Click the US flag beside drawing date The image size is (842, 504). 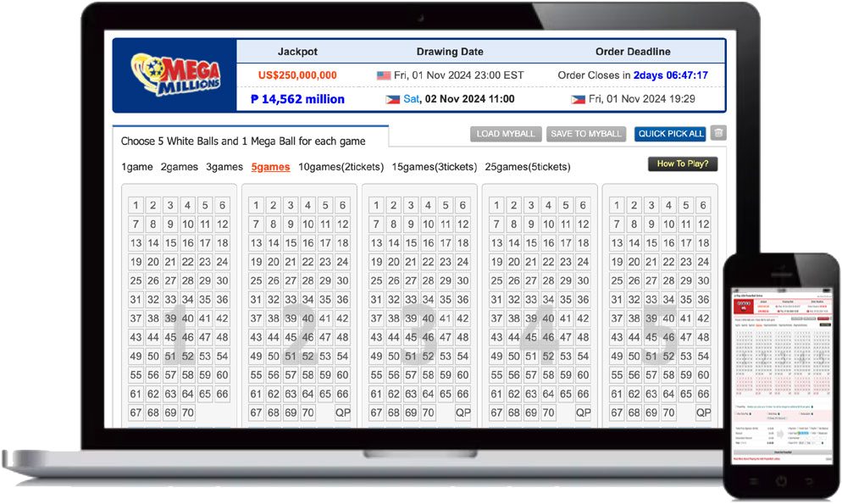[x=384, y=75]
